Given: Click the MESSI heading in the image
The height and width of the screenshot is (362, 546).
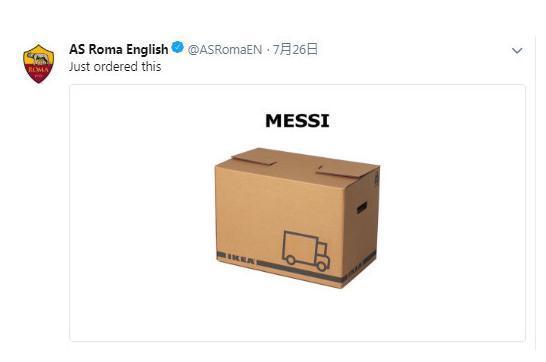Looking at the screenshot, I should click(297, 121).
